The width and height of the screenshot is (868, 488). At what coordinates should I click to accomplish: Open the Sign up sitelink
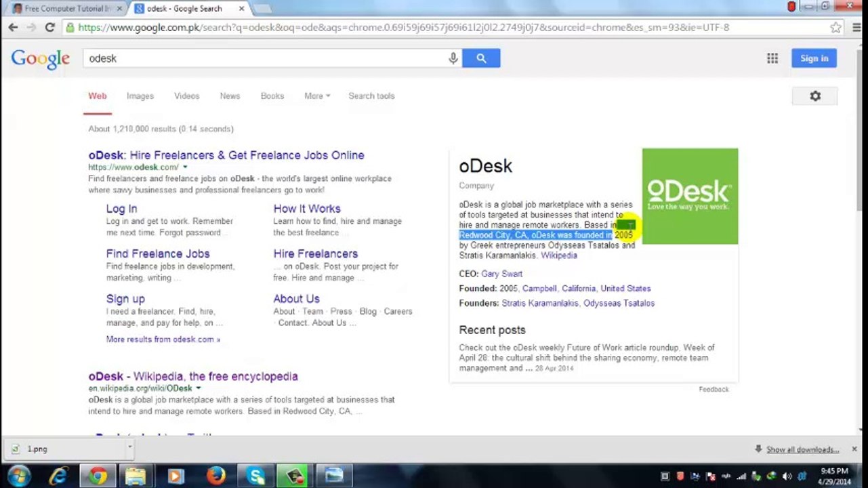pyautogui.click(x=125, y=299)
